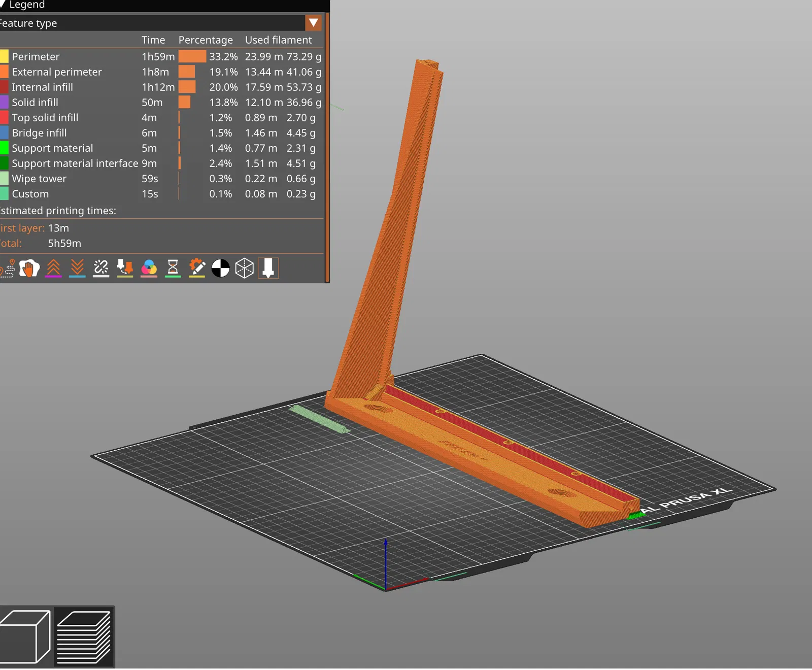Toggle visibility of Bridge infill label
Screen dimensions: 812x670
tap(39, 132)
